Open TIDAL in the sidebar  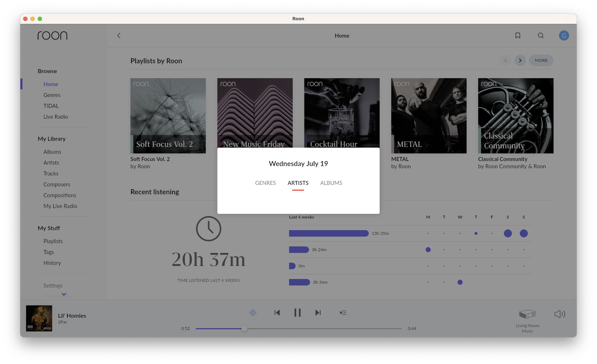pos(51,106)
